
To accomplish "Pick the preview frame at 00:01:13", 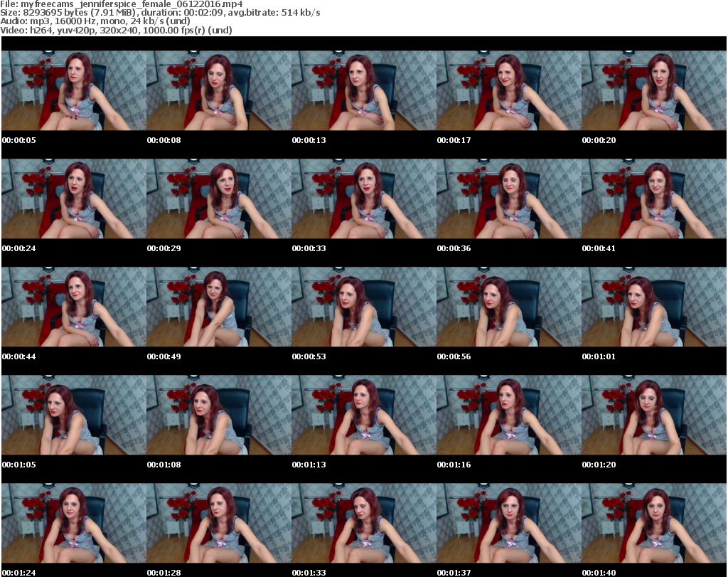I will (x=363, y=415).
